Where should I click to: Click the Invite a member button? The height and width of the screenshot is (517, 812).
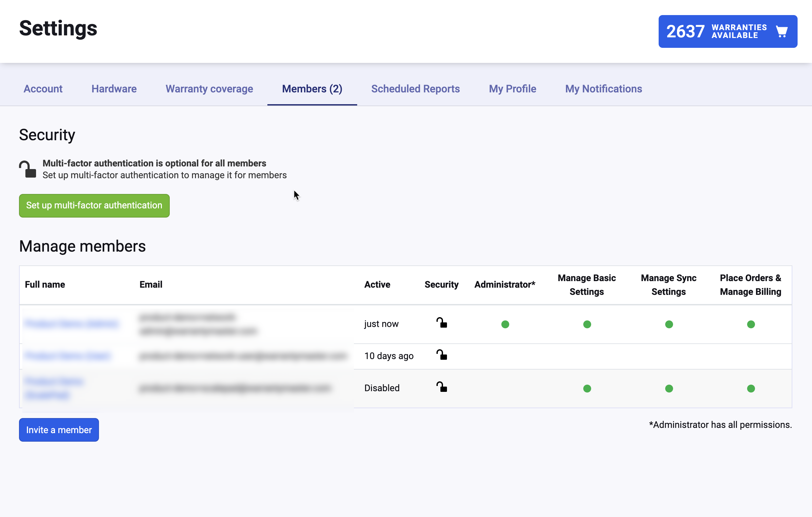pyautogui.click(x=59, y=430)
